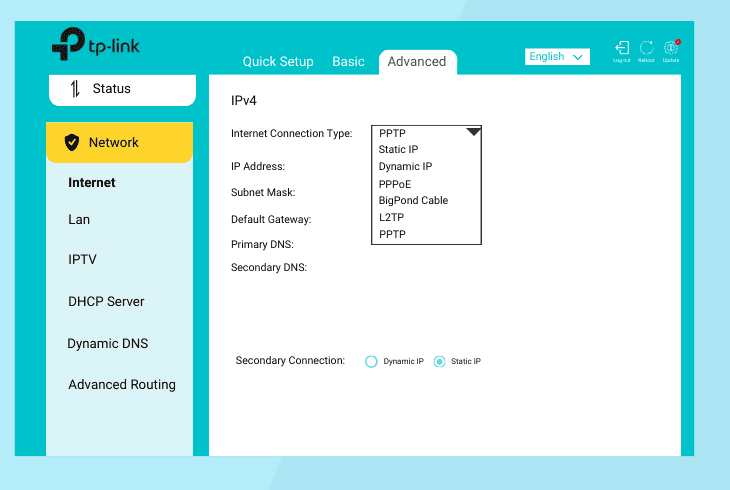Screen dimensions: 730x490
Task: Choose PPPoE from connection type list
Action: (x=395, y=184)
